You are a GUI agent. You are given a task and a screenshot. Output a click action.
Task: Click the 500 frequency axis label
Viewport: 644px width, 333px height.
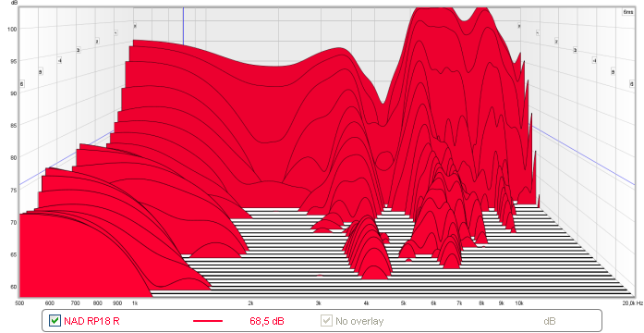tap(19, 303)
